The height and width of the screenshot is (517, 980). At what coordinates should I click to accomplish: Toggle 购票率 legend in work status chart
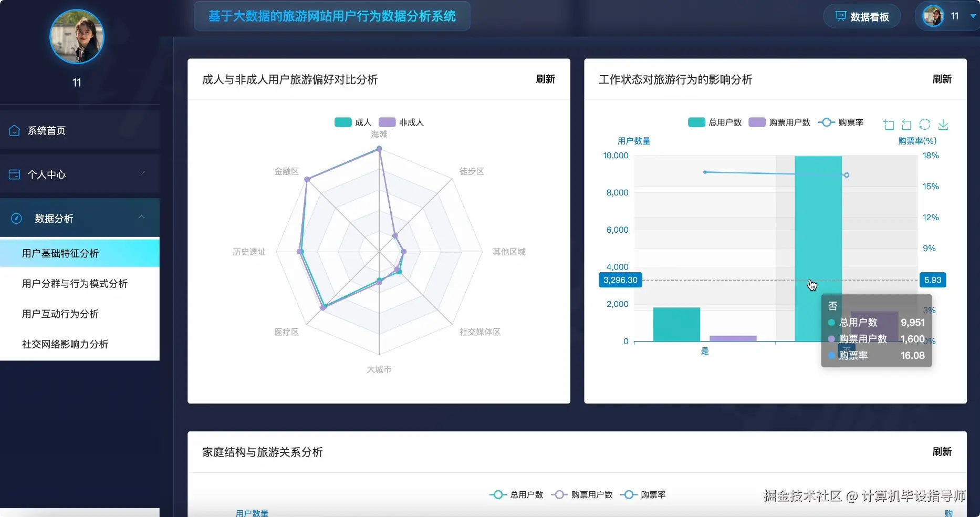pos(841,122)
